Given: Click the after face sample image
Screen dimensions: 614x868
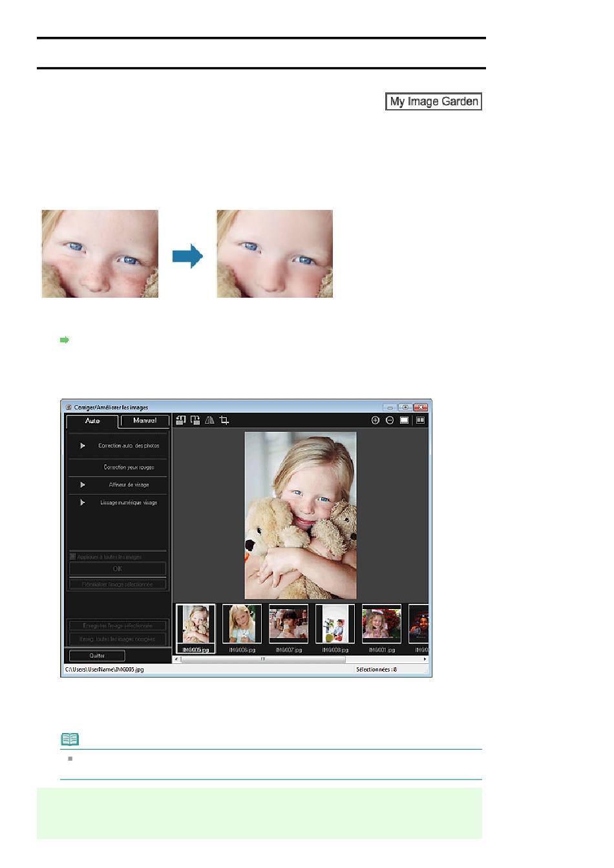Looking at the screenshot, I should (x=275, y=254).
